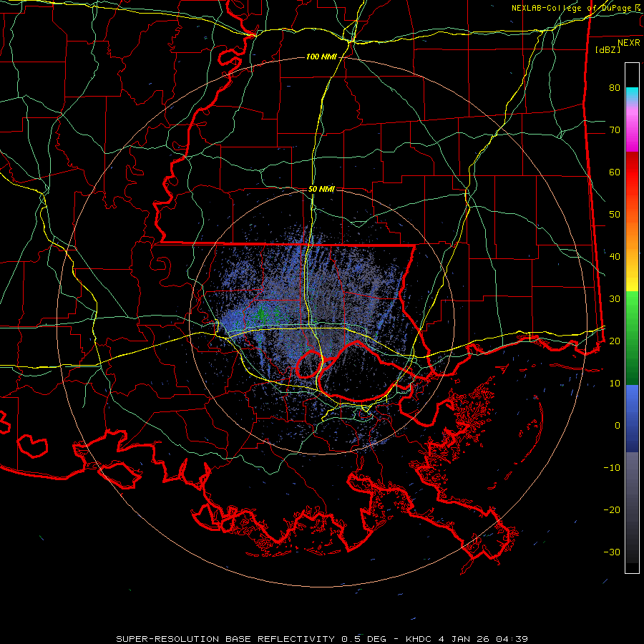Click the -10 label on the dBZ scale
644x644 pixels.
pos(612,468)
